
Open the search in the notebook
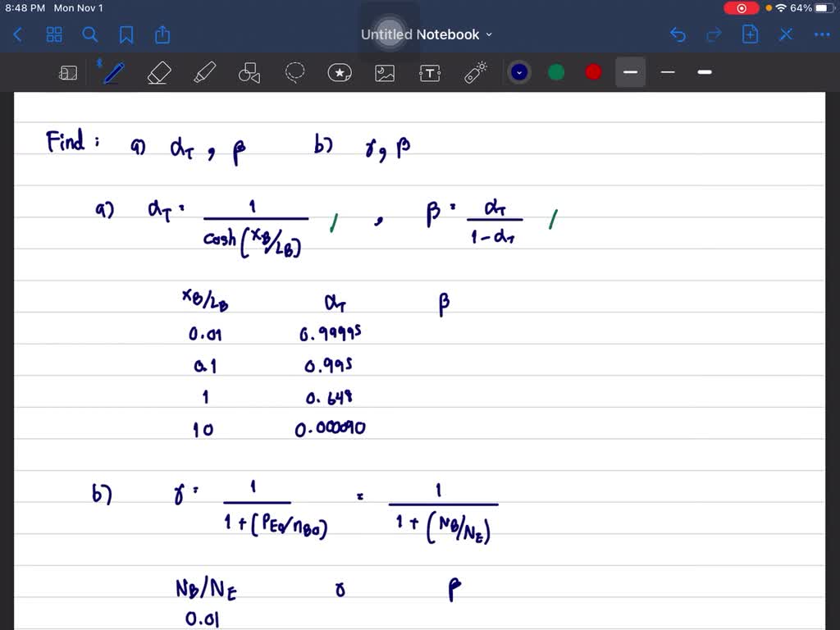90,34
